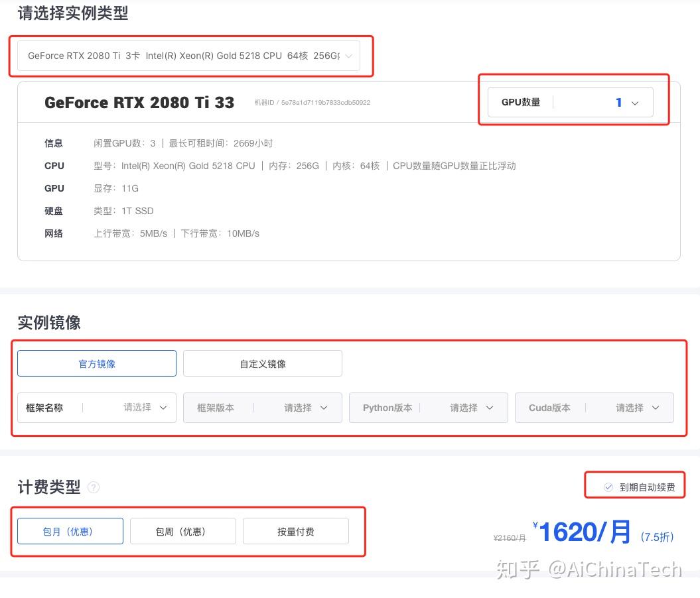Open the Cuda版本 dropdown

(x=595, y=407)
